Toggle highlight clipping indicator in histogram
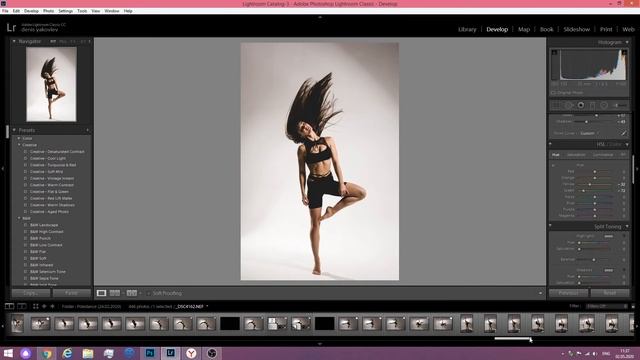 point(624,52)
